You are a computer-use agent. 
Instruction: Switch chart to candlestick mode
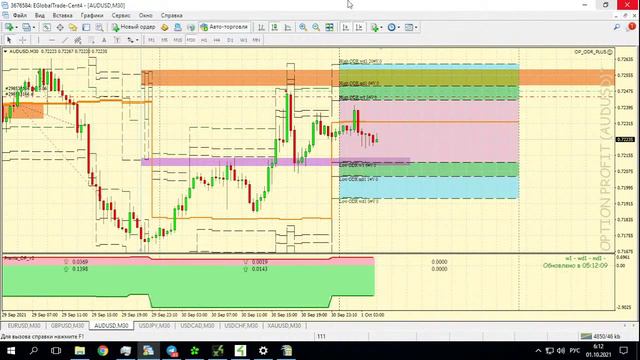(x=275, y=27)
